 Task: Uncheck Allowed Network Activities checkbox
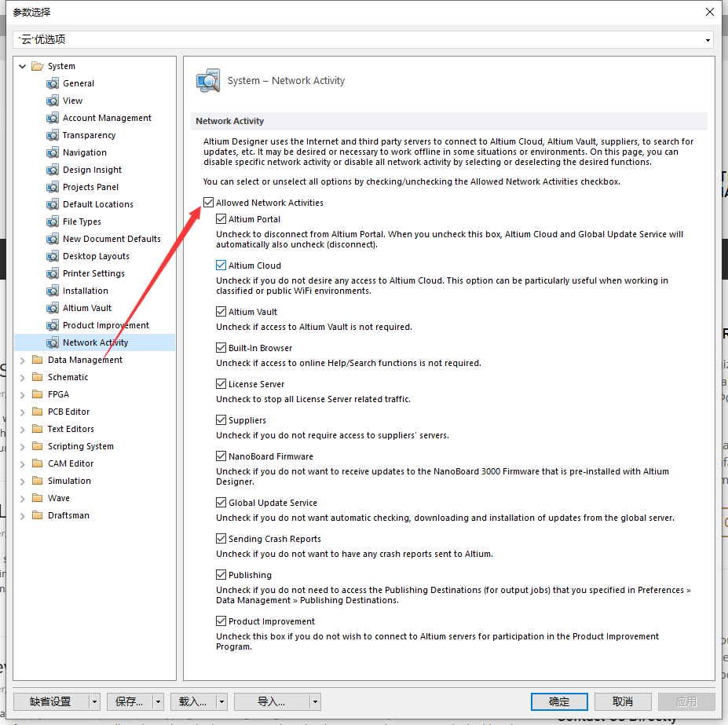point(208,203)
